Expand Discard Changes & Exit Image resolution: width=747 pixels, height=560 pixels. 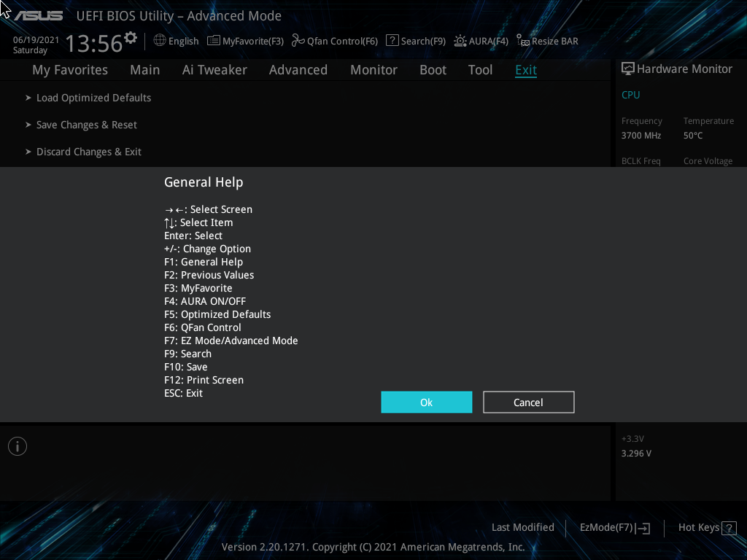pos(89,151)
